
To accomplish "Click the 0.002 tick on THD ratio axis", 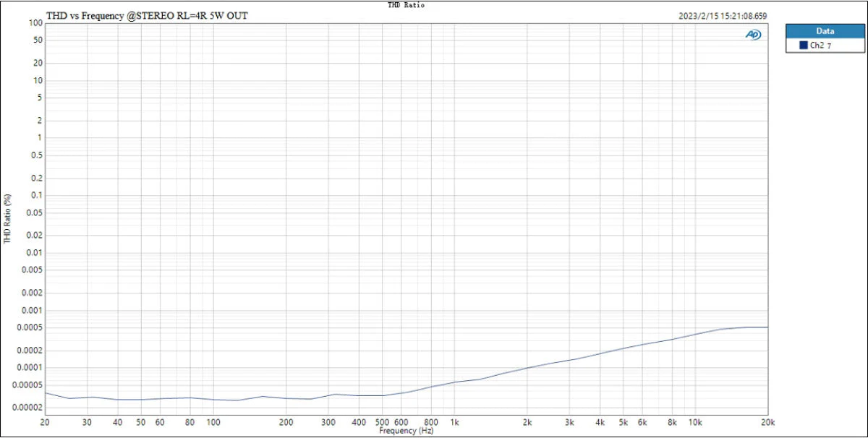I will 33,293.
